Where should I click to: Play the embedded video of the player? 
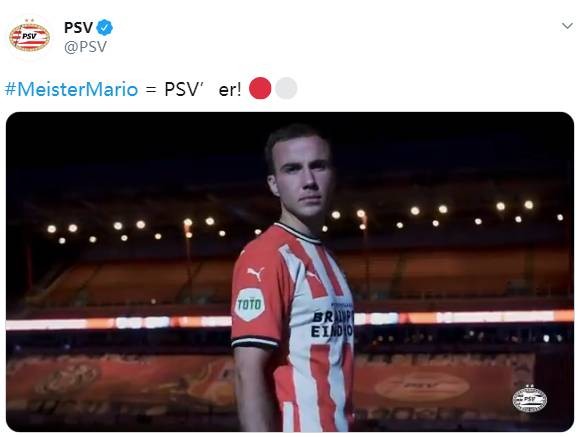290,272
